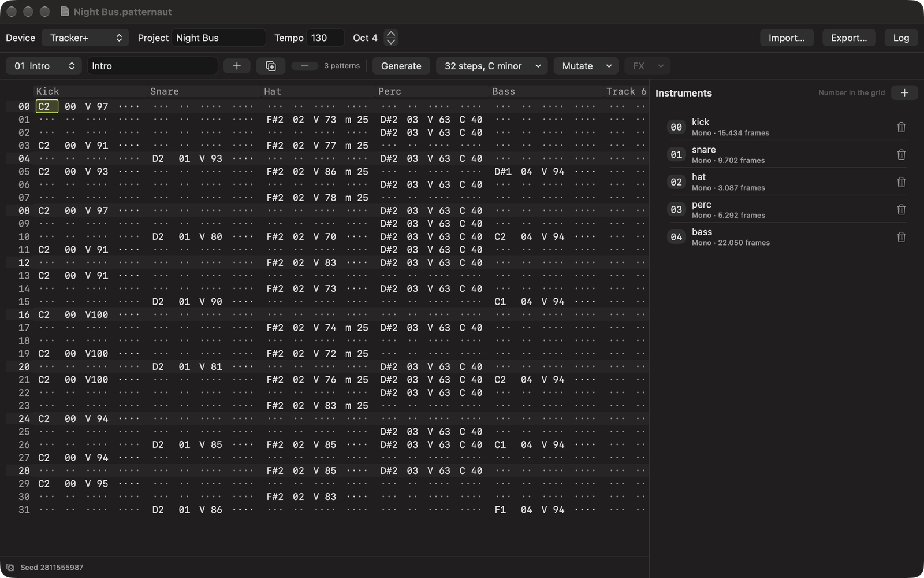Image resolution: width=924 pixels, height=578 pixels.
Task: Select the snare instrument row
Action: pyautogui.click(x=787, y=154)
